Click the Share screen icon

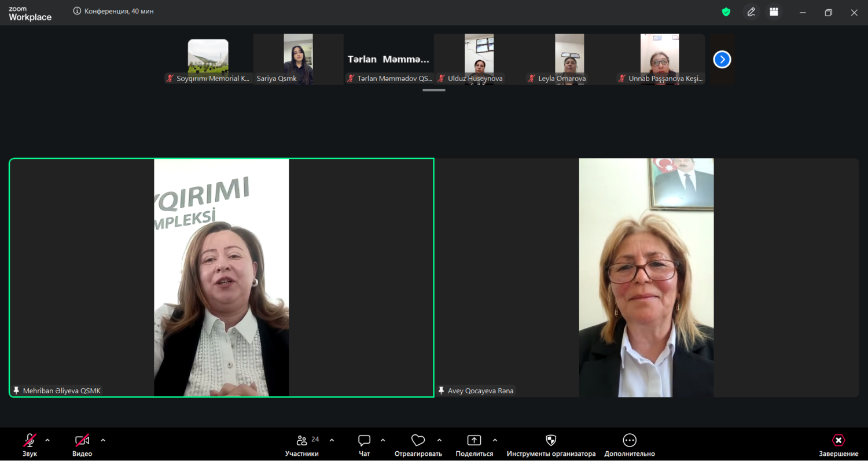[474, 441]
